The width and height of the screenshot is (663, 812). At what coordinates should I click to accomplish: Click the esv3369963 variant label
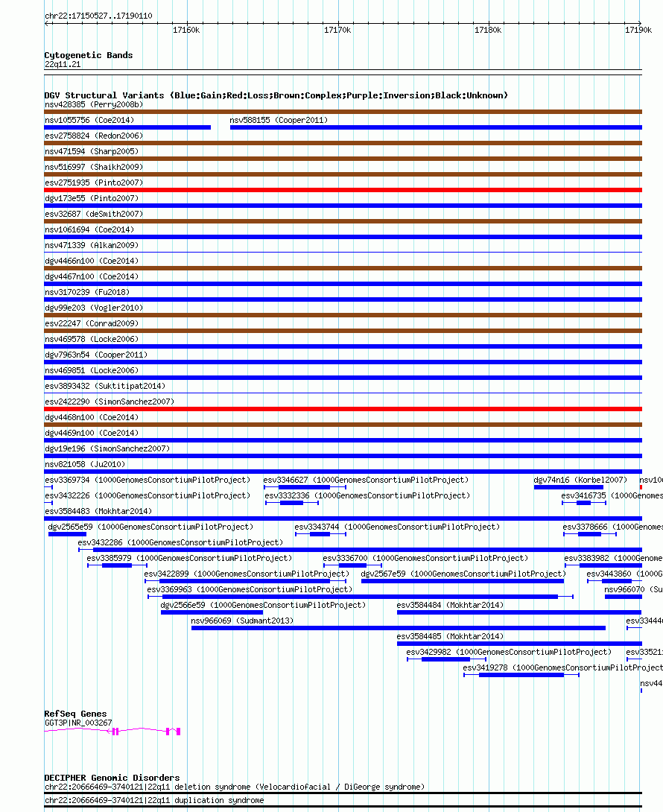(250, 589)
